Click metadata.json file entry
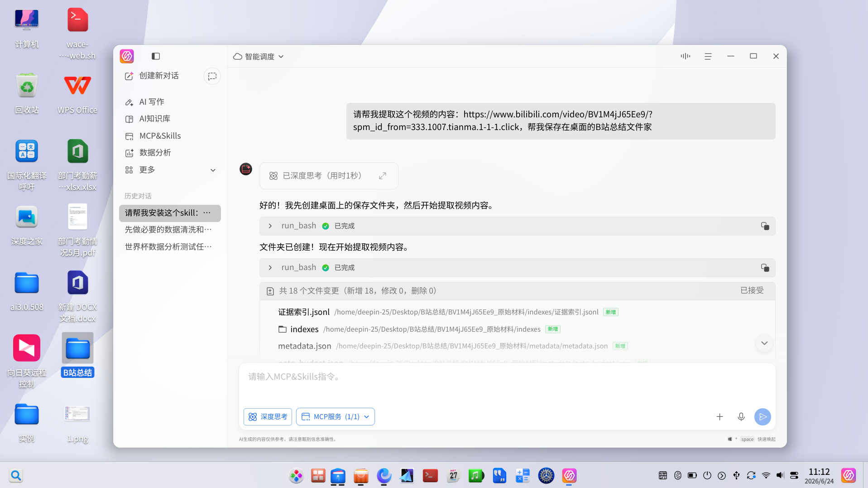Screen dimensions: 868x488 [304, 346]
